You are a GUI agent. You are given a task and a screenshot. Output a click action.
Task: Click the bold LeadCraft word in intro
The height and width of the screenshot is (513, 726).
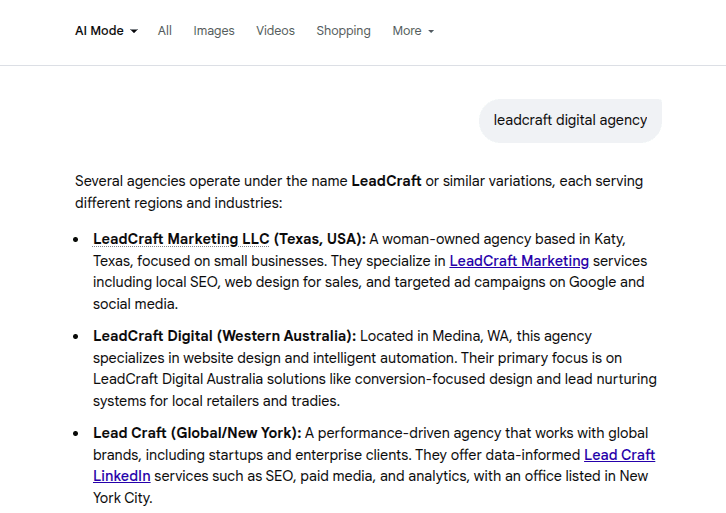(x=386, y=181)
